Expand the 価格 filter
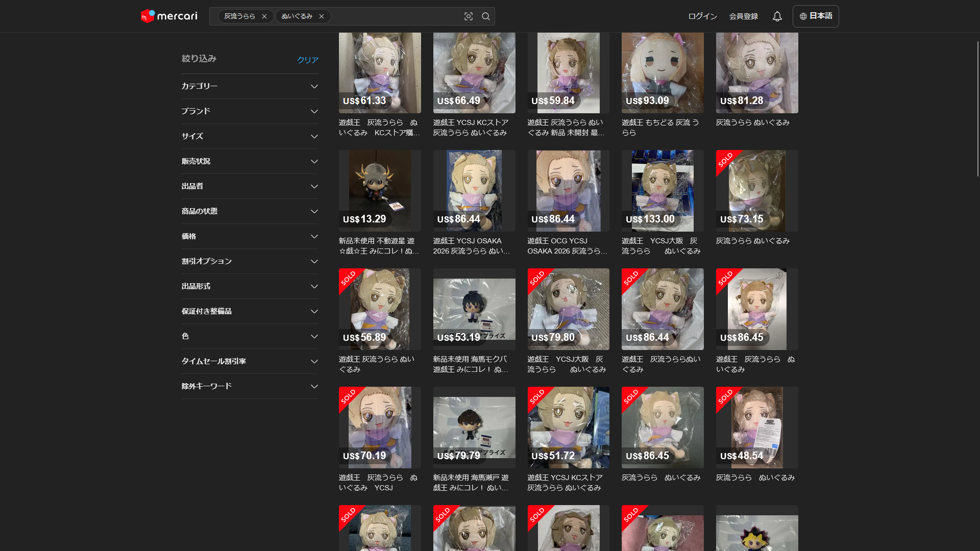Viewport: 980px width, 551px height. [x=250, y=236]
